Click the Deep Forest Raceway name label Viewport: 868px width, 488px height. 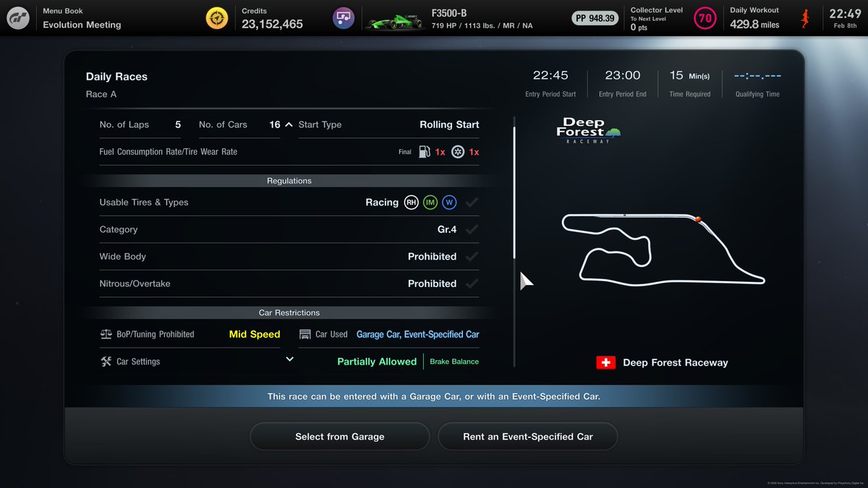click(676, 363)
